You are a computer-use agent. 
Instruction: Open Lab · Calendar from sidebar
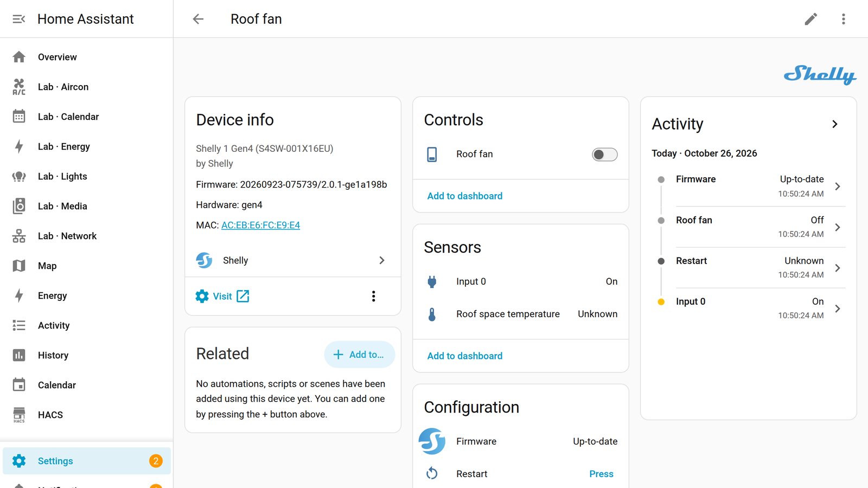[x=87, y=117]
